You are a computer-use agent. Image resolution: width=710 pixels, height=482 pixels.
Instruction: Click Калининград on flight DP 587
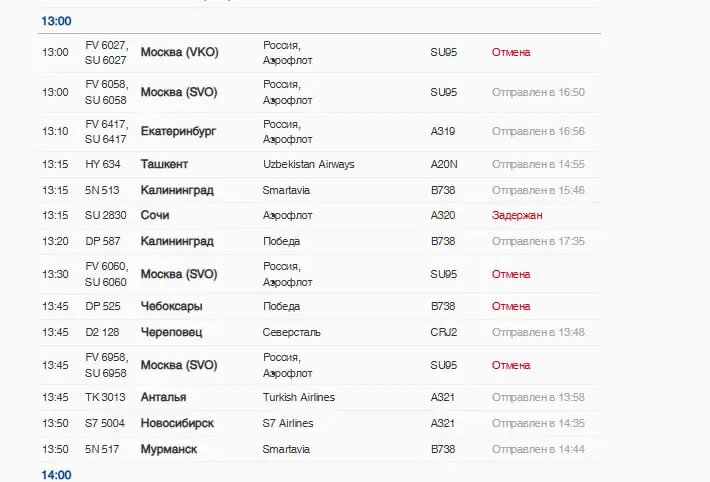pos(176,241)
